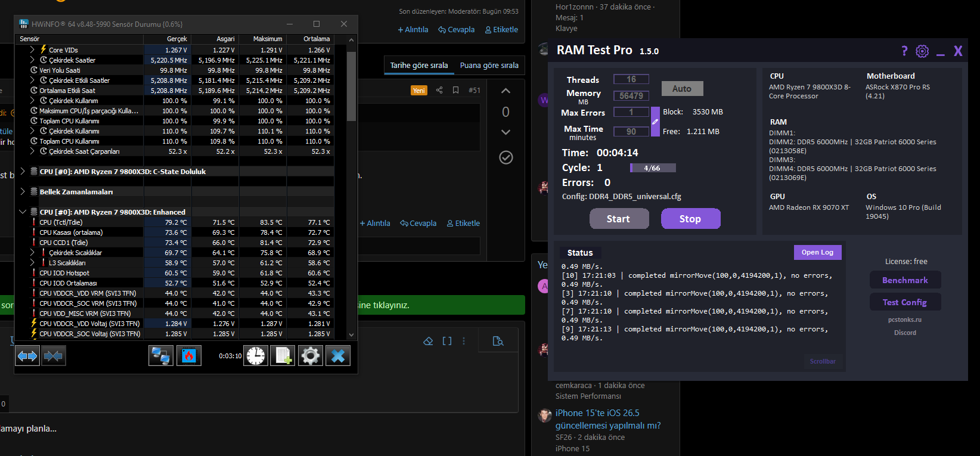The width and height of the screenshot is (980, 456).
Task: Click the pencil edit icon in RAM Test Pro
Action: click(x=655, y=122)
